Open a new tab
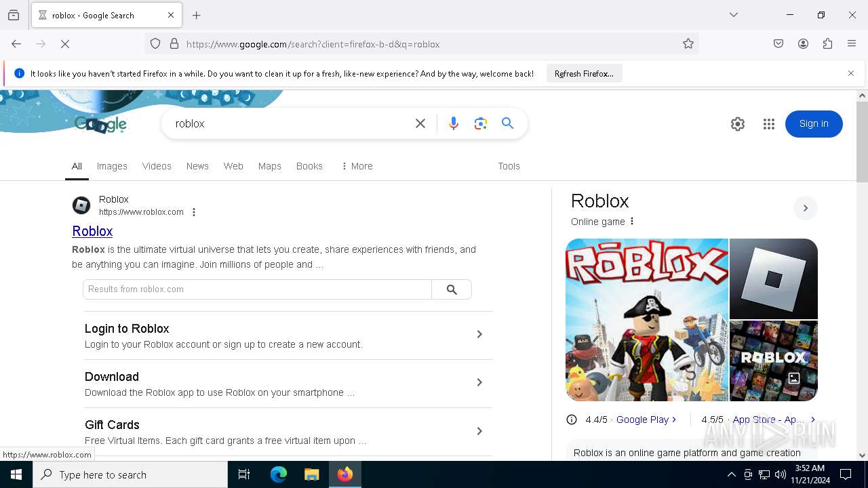The image size is (868, 488). coord(197,15)
